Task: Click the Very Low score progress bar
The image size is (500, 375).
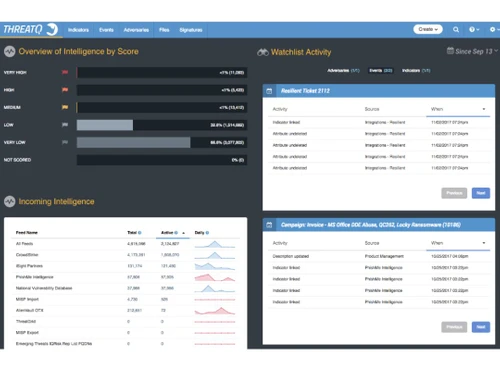Action: pos(162,142)
